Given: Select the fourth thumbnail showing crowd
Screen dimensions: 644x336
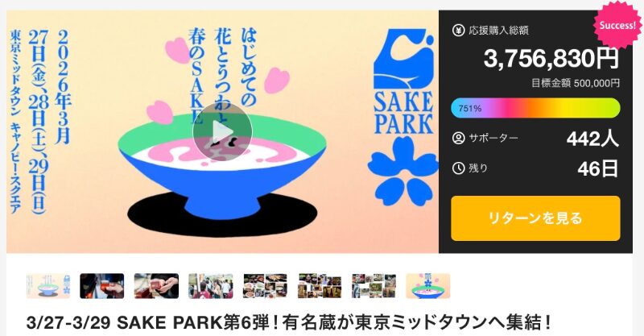Looking at the screenshot, I should pos(211,286).
